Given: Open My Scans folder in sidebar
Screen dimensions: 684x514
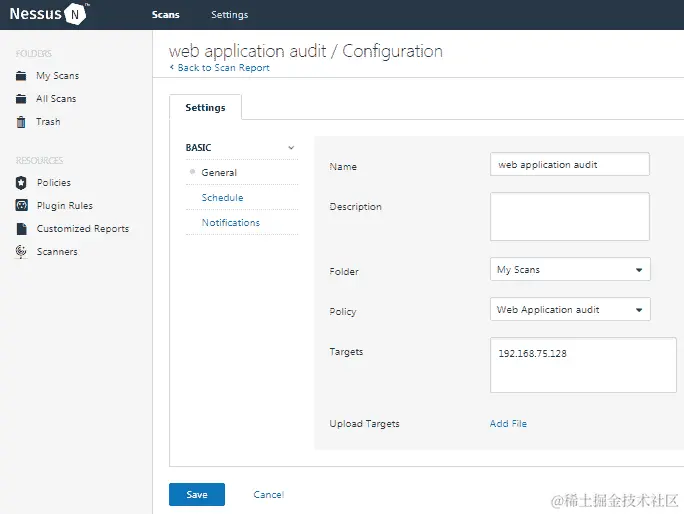Looking at the screenshot, I should [58, 76].
